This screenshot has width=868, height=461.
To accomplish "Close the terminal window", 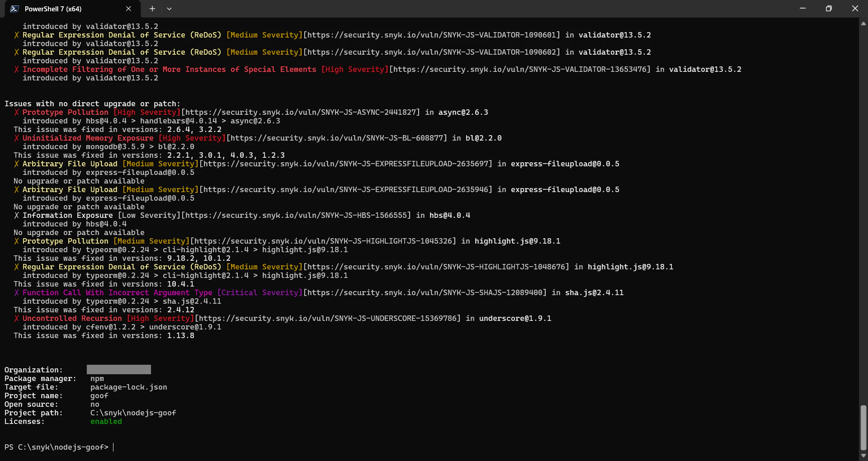I will point(855,9).
